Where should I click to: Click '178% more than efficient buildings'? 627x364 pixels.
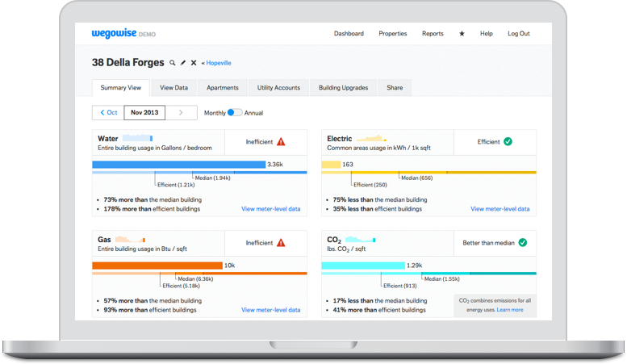click(152, 209)
